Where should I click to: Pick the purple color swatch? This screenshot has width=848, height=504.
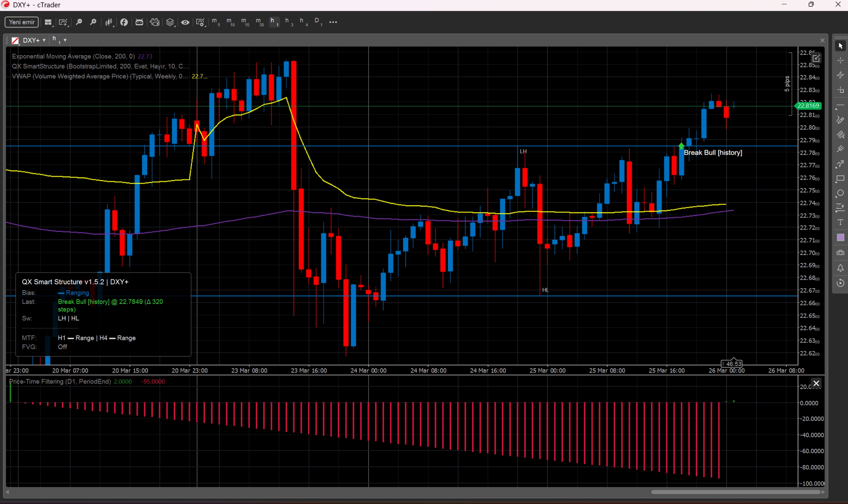841,238
